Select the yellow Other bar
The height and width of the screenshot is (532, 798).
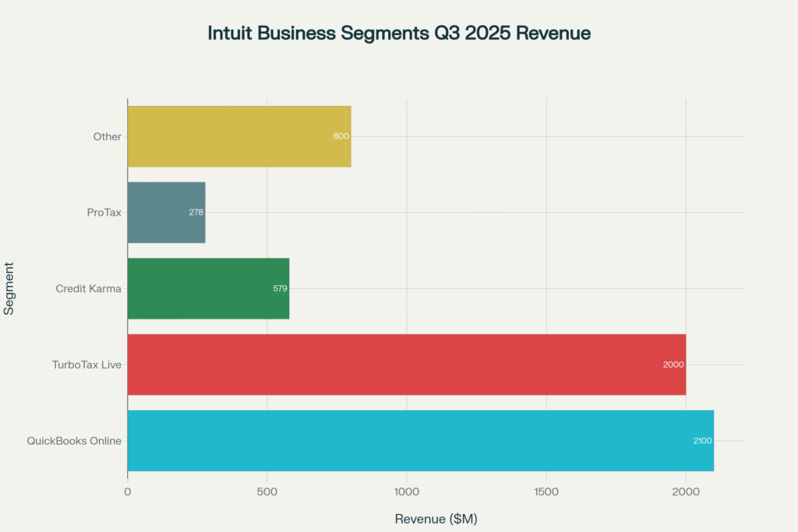[x=239, y=136]
